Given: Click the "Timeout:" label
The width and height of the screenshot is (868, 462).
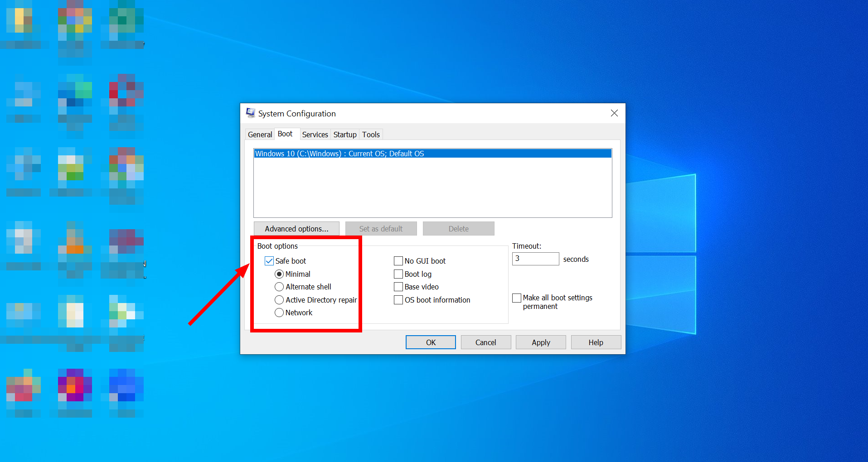Looking at the screenshot, I should pyautogui.click(x=527, y=246).
